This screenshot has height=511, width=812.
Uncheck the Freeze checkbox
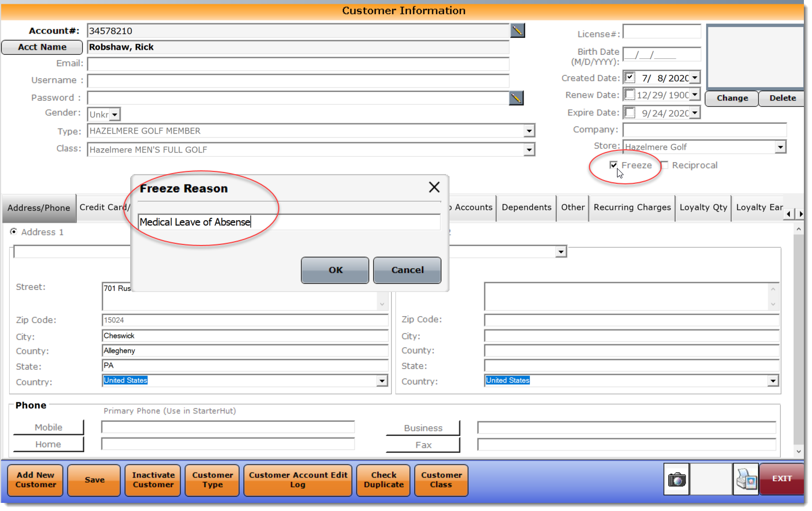point(613,165)
